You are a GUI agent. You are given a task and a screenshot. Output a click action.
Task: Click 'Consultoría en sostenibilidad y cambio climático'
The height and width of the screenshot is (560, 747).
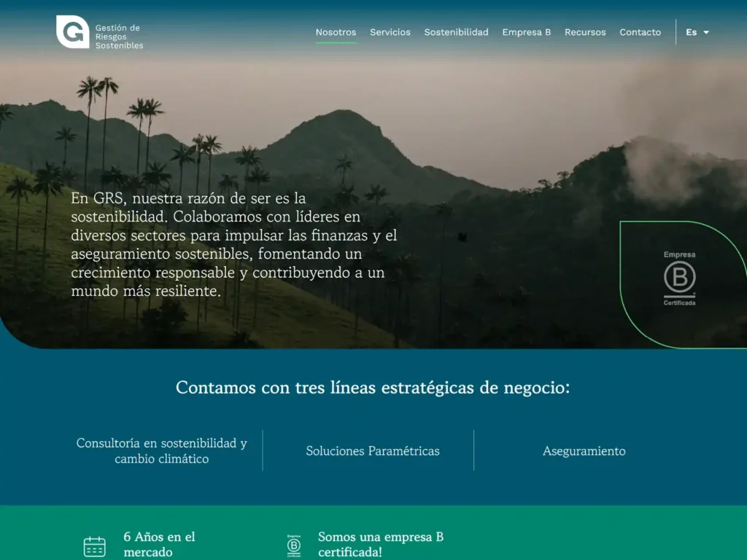pyautogui.click(x=161, y=451)
